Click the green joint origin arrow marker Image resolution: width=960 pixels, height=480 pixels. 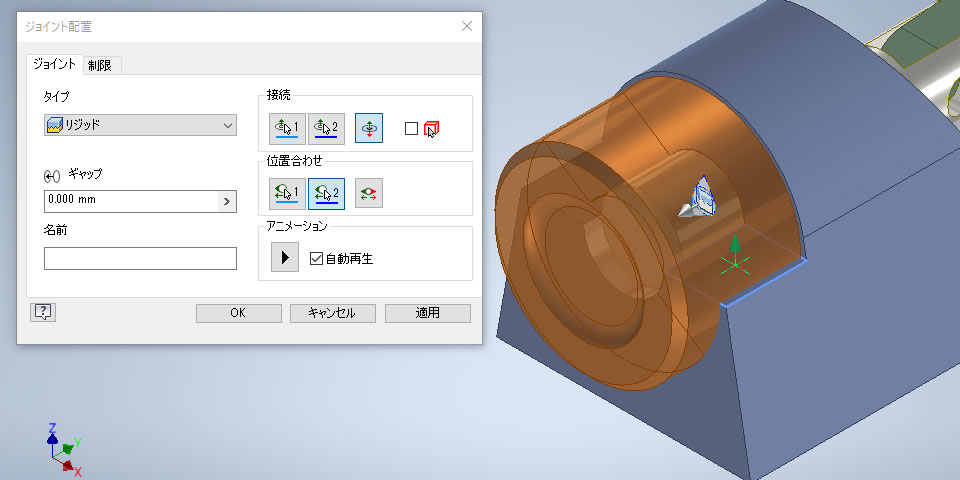click(x=735, y=254)
